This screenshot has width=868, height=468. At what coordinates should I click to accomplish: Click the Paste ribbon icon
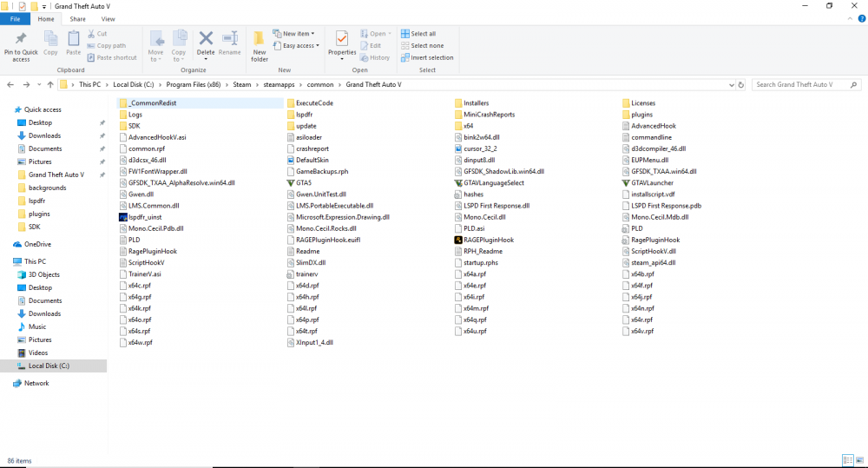[x=74, y=39]
